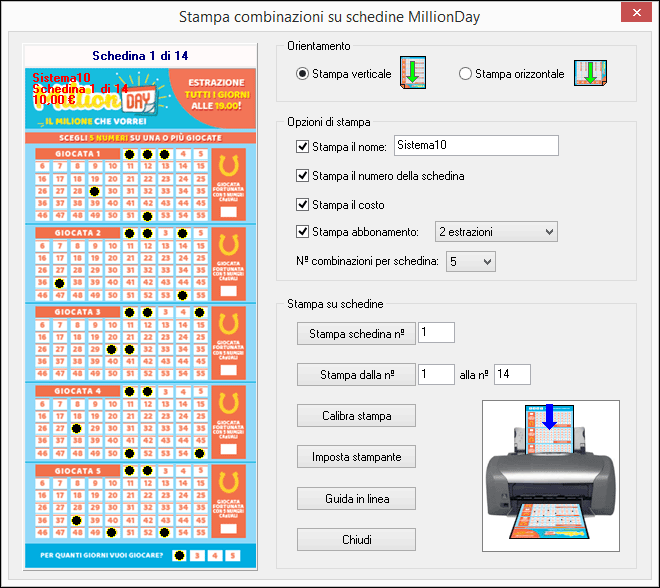Click the Guida in linea button
Screen dimensions: 660x588
[355, 498]
